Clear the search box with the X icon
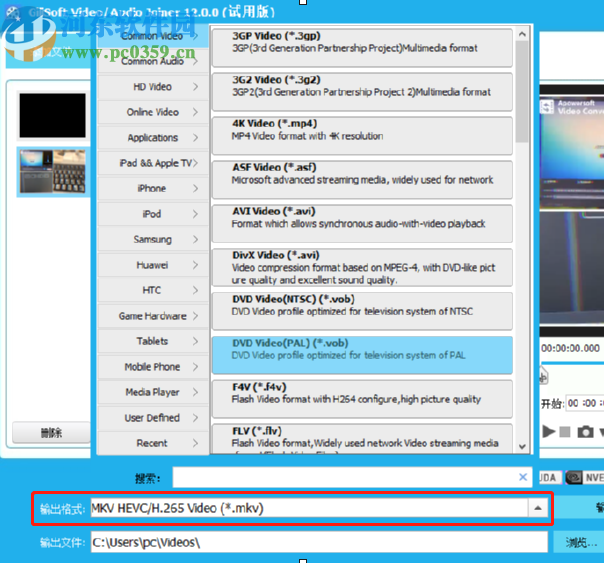 tap(523, 477)
